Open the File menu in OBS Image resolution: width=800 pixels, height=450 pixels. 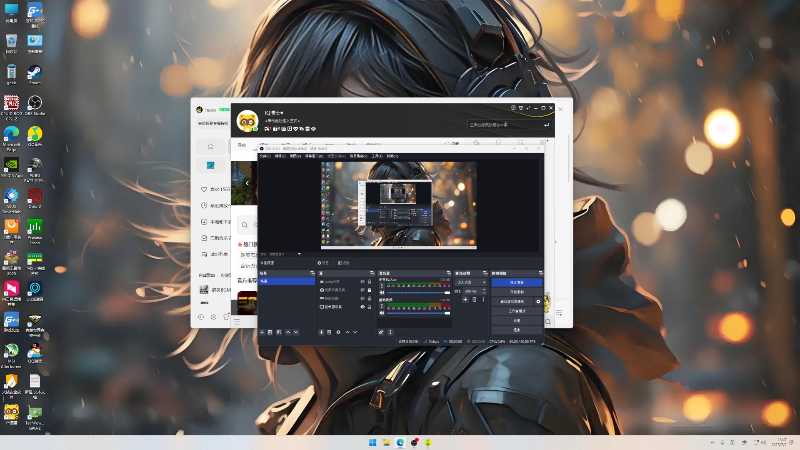264,156
